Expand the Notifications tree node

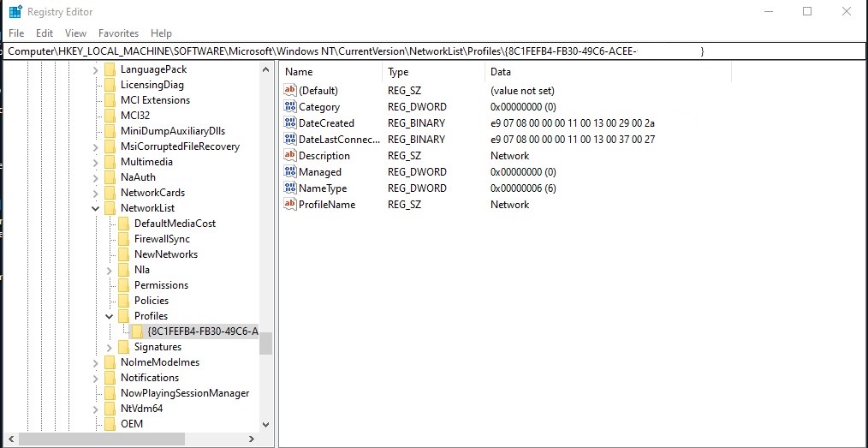pyautogui.click(x=95, y=379)
